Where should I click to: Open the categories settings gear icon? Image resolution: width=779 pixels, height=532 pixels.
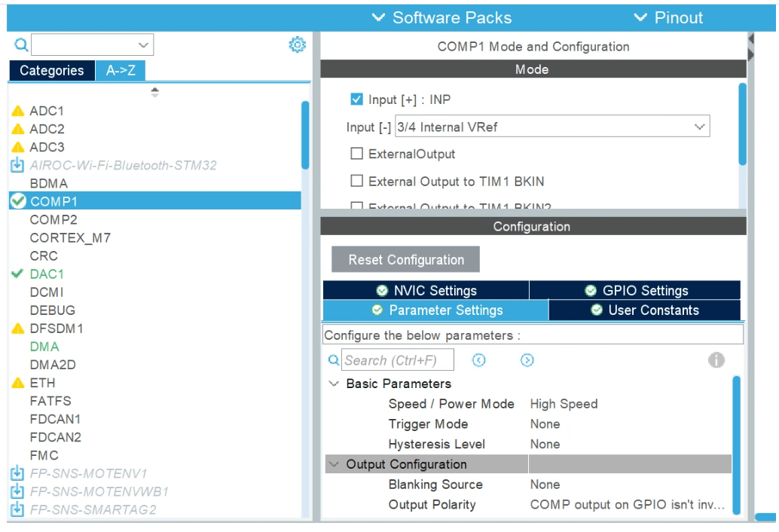click(298, 45)
